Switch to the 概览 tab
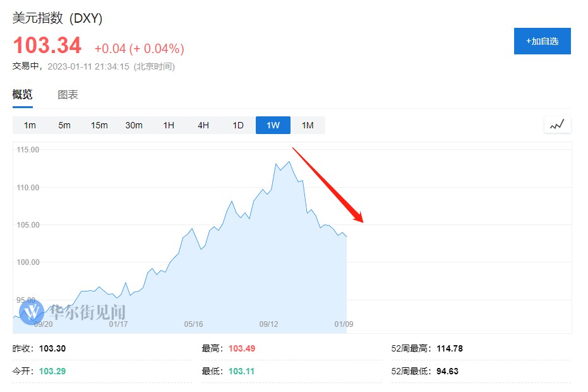 [x=23, y=95]
